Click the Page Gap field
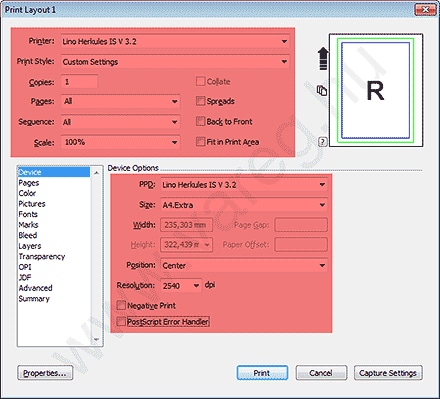Screen dimensions: 440x399 click(x=301, y=225)
